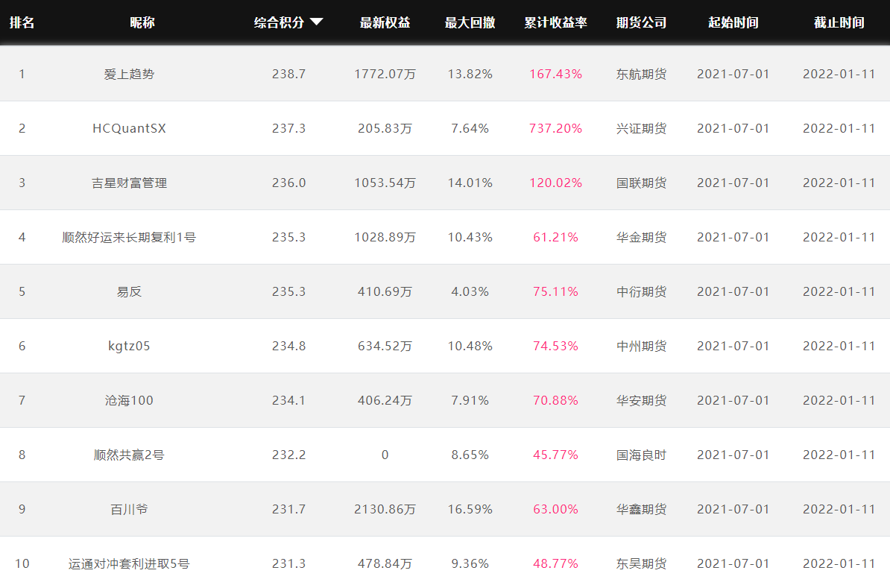Click the 综合积分 header label

280,22
